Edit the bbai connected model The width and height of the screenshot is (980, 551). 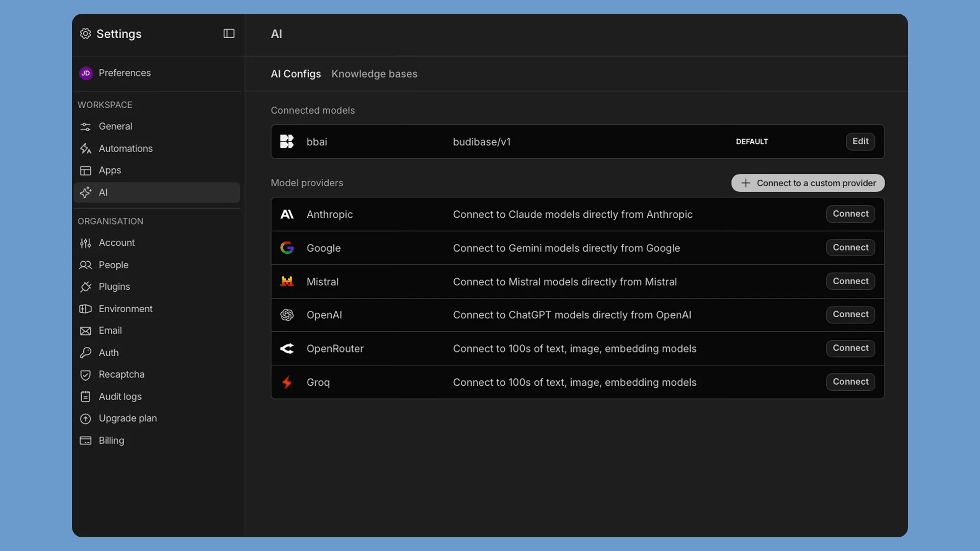[x=860, y=141]
